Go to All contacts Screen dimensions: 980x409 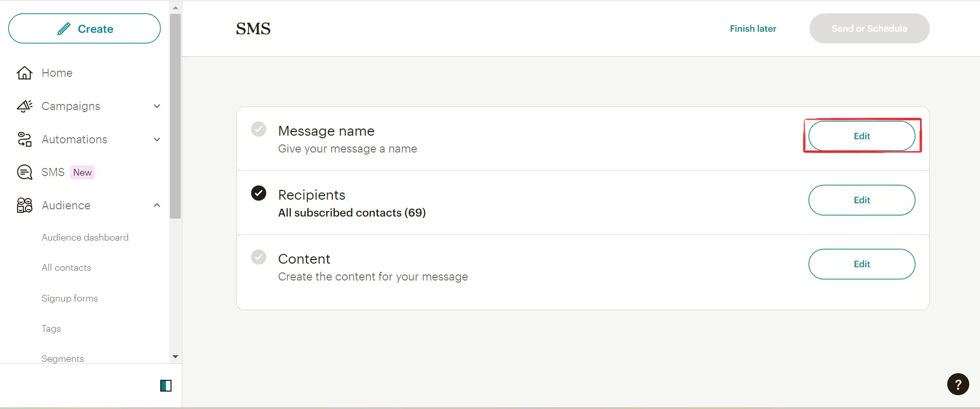(x=67, y=268)
